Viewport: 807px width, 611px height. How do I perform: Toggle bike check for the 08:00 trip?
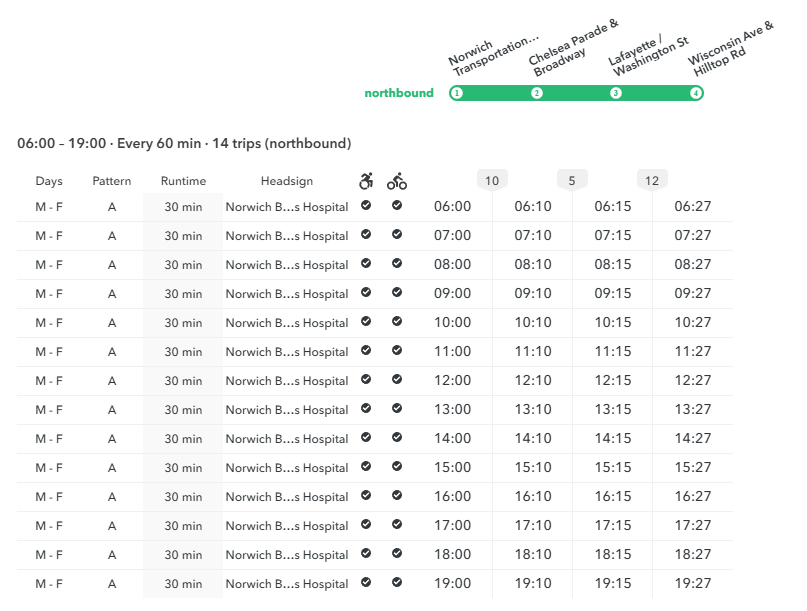(397, 263)
